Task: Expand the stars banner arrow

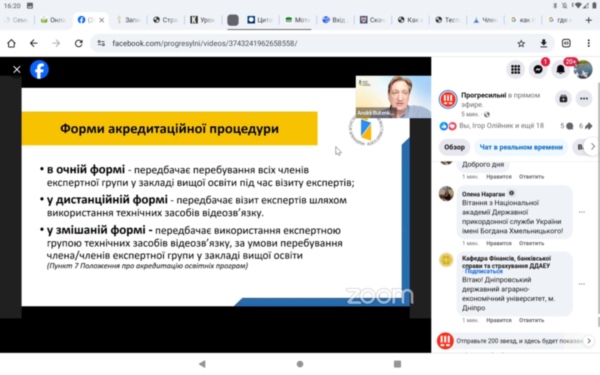Action: click(x=589, y=341)
